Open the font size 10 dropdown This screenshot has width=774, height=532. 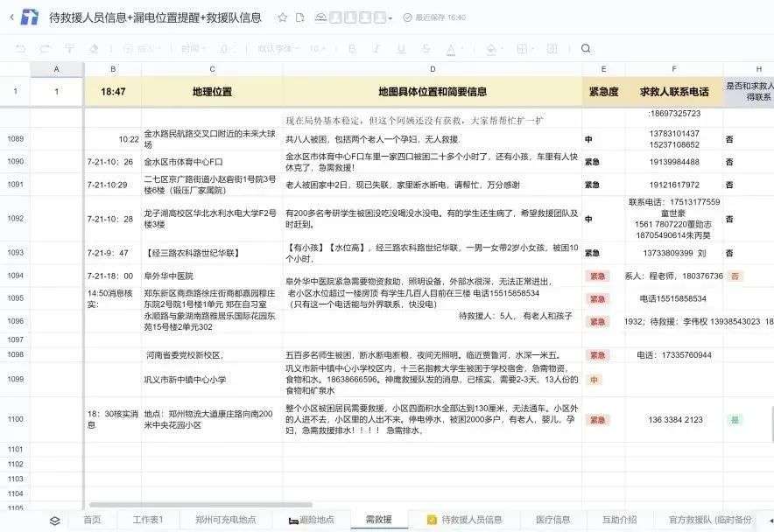click(x=318, y=48)
